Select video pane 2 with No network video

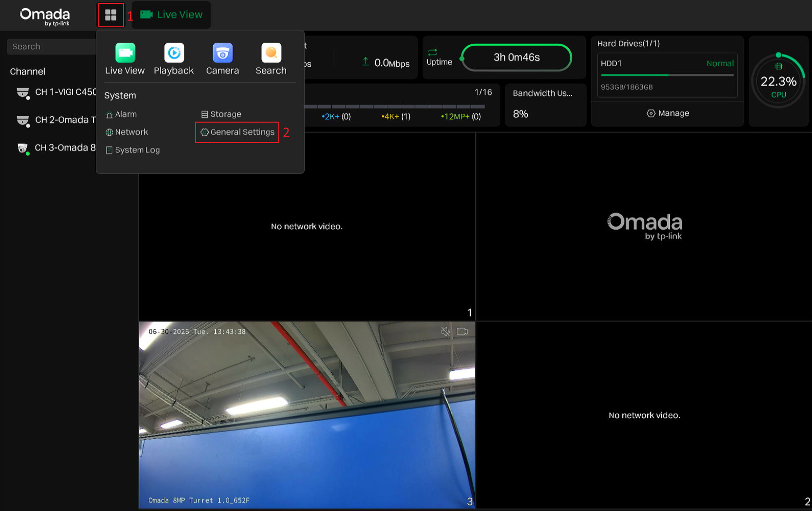pyautogui.click(x=644, y=415)
